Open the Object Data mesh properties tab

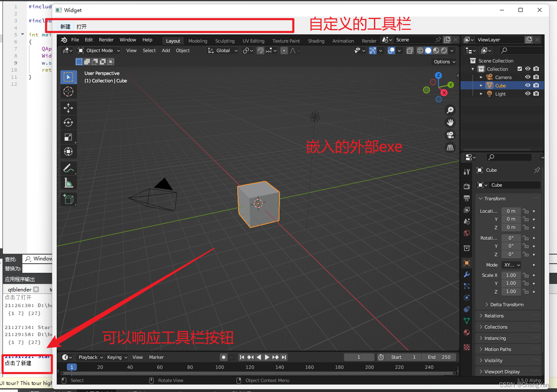(467, 321)
